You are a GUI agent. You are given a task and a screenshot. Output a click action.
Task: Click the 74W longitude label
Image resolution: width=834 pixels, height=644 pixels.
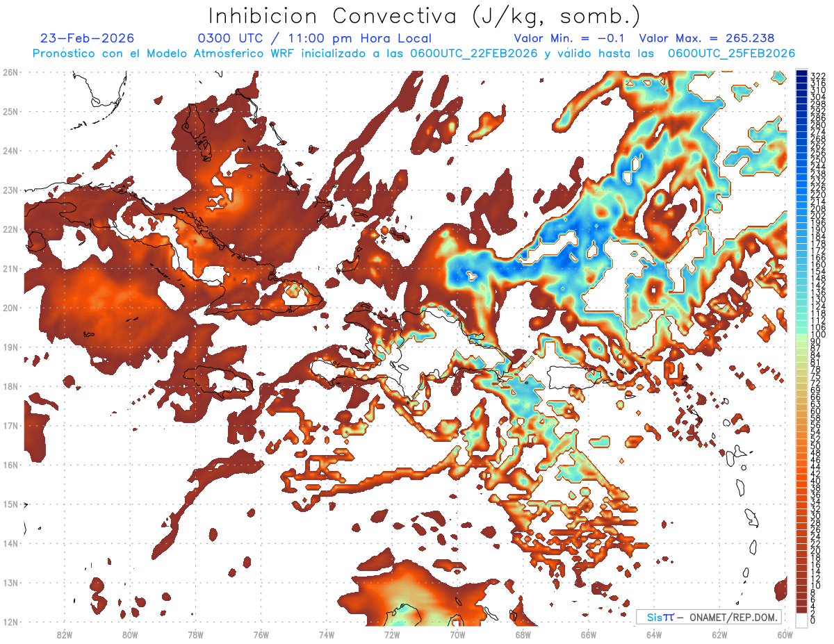[327, 634]
